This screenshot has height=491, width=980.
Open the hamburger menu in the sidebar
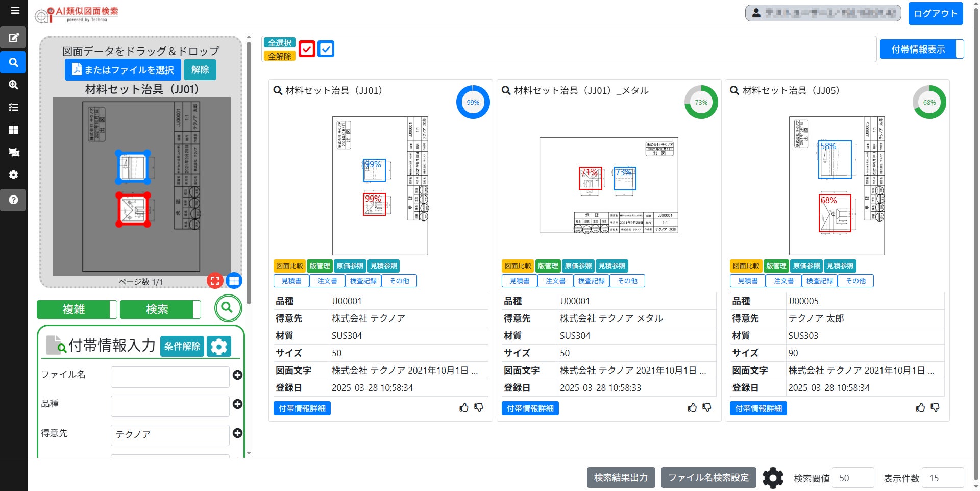tap(14, 11)
